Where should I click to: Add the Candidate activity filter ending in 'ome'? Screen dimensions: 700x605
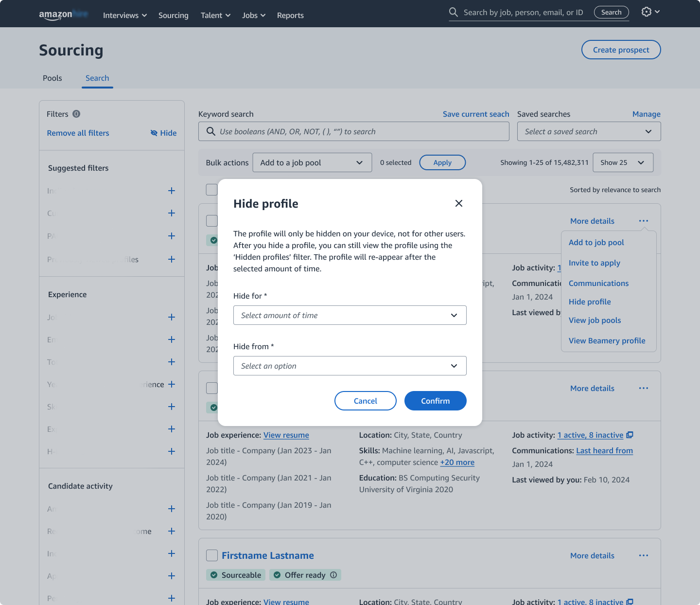click(x=172, y=531)
